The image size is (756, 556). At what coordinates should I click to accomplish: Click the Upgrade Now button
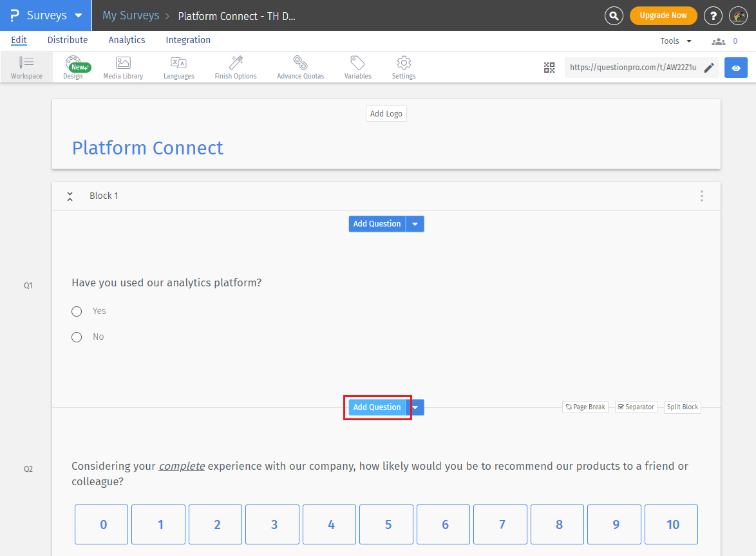click(663, 15)
